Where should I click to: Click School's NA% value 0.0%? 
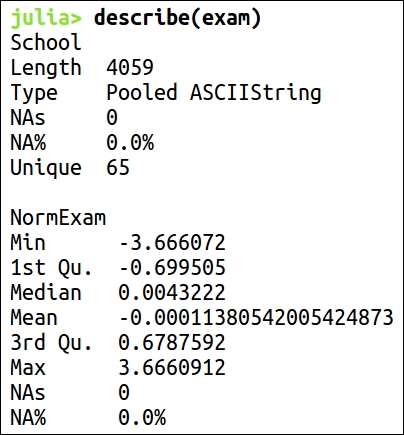click(130, 143)
